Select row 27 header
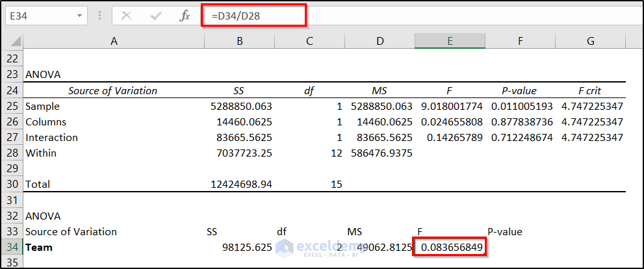644x269 pixels. 13,137
